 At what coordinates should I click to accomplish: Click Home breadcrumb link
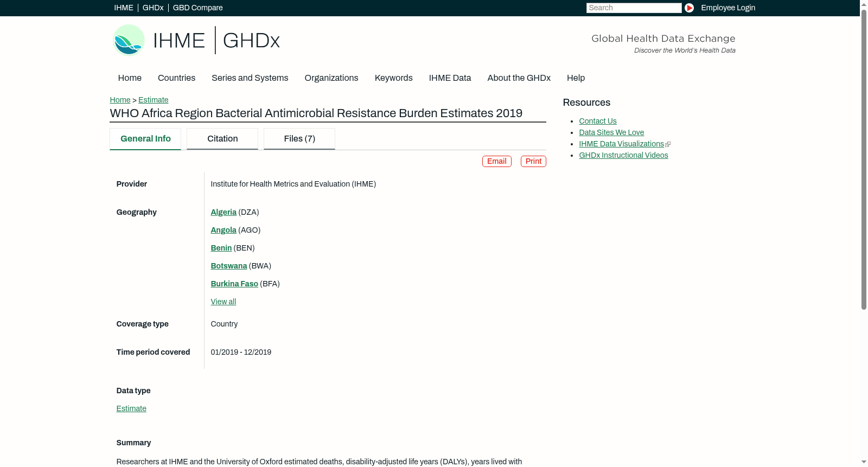coord(120,100)
